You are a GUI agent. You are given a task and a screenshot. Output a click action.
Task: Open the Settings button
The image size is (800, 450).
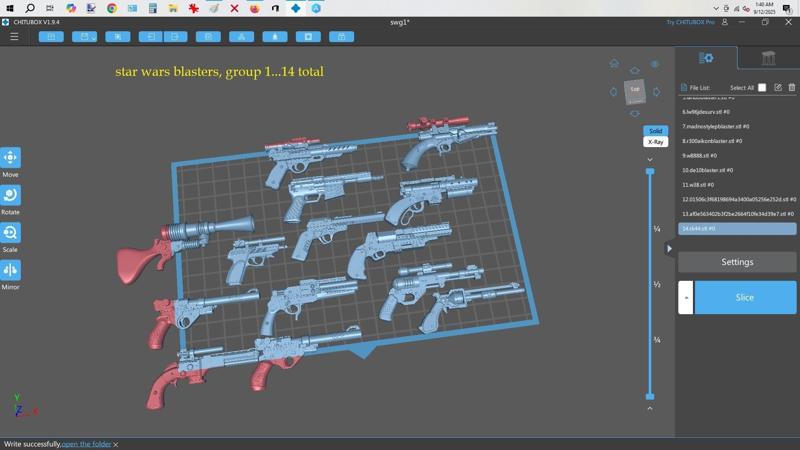pos(737,262)
